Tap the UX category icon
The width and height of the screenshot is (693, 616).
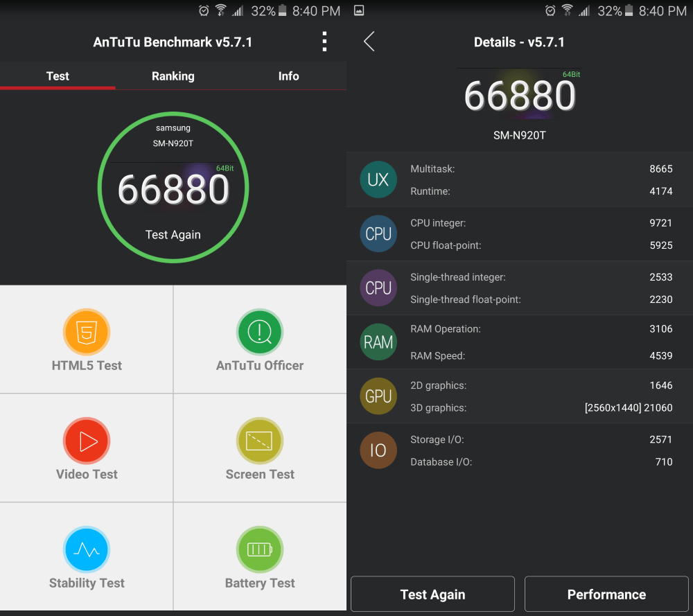pyautogui.click(x=378, y=179)
